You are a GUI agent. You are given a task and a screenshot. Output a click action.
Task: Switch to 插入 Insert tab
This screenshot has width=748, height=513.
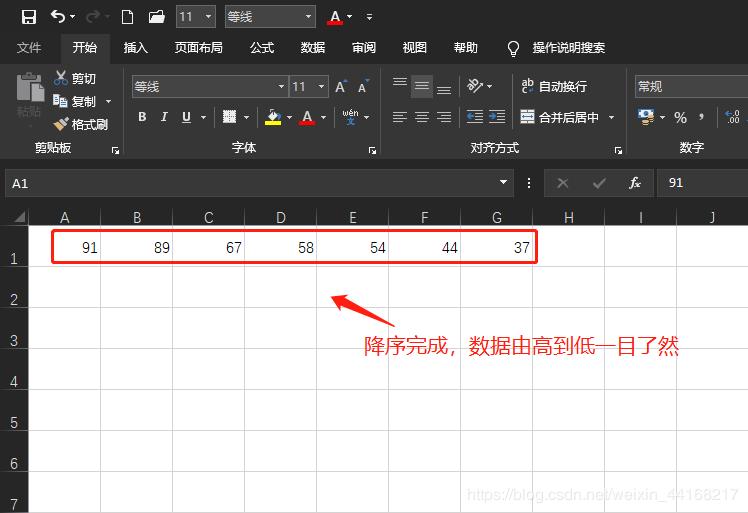tap(135, 48)
